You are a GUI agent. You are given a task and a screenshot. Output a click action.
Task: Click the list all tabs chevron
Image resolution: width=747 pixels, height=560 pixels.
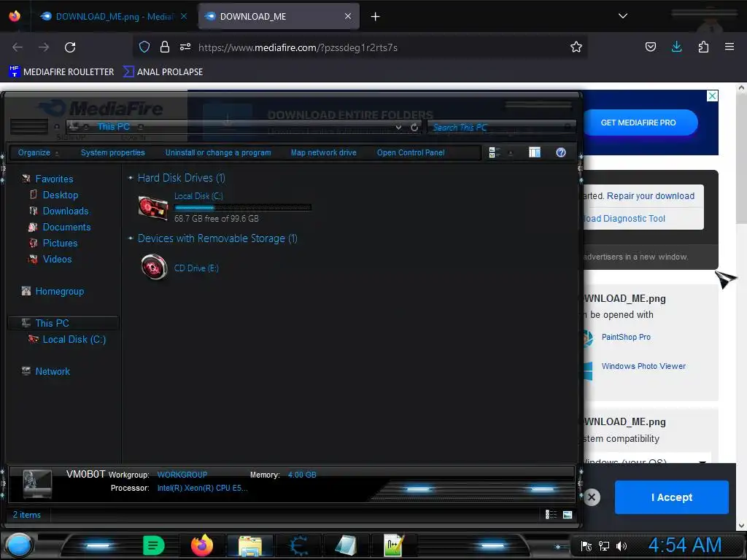[623, 16]
